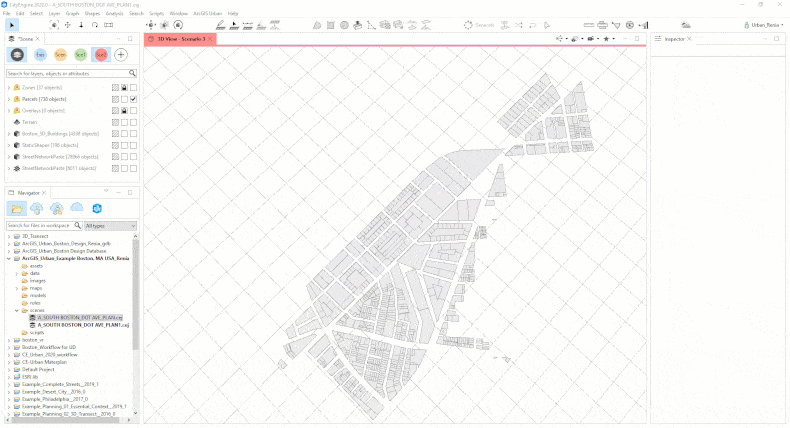Open the Graph menu
790x428 pixels.
[73, 14]
